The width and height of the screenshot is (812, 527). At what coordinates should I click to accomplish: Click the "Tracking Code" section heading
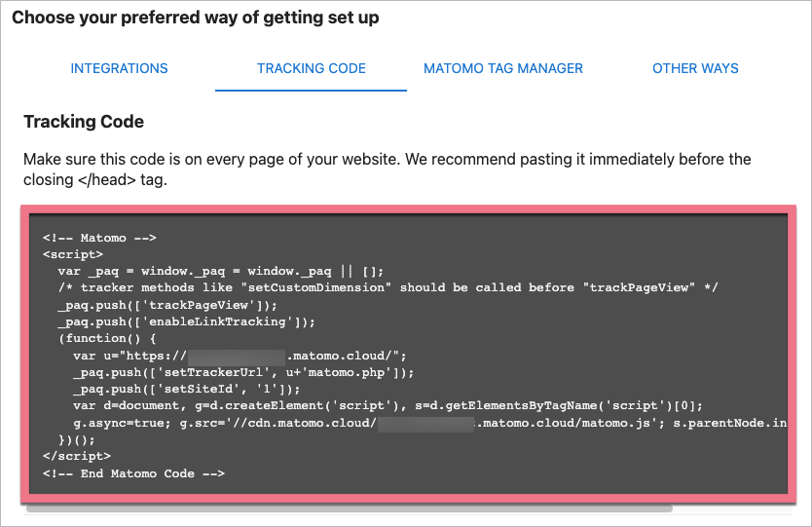click(x=84, y=122)
